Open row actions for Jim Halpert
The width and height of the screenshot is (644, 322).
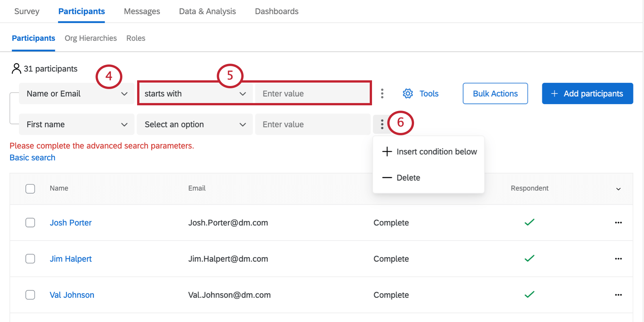pos(618,259)
